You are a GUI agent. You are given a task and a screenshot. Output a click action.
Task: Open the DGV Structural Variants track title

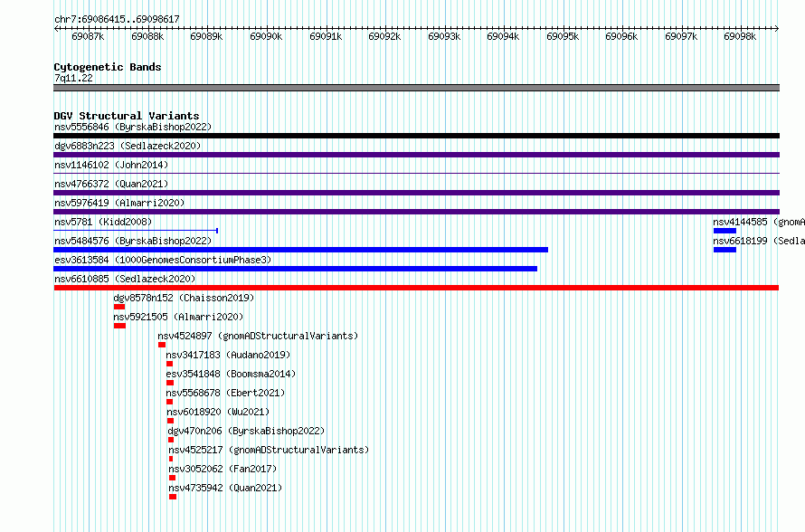coord(127,116)
